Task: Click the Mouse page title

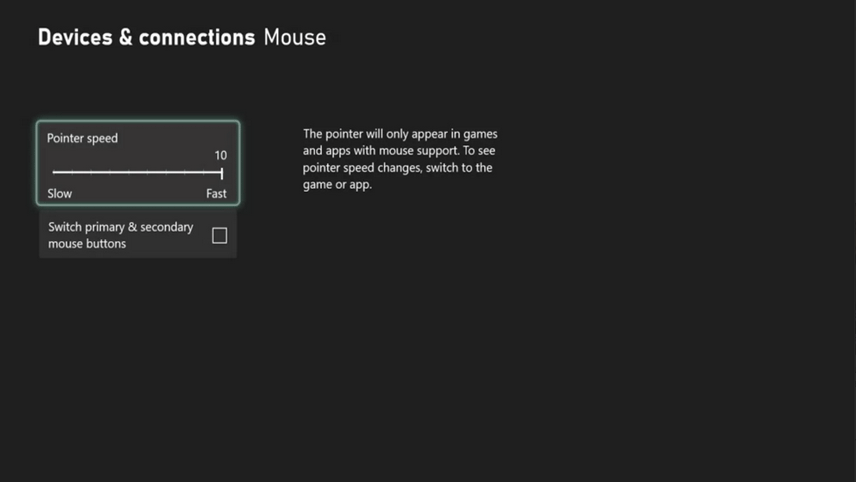Action: (295, 38)
